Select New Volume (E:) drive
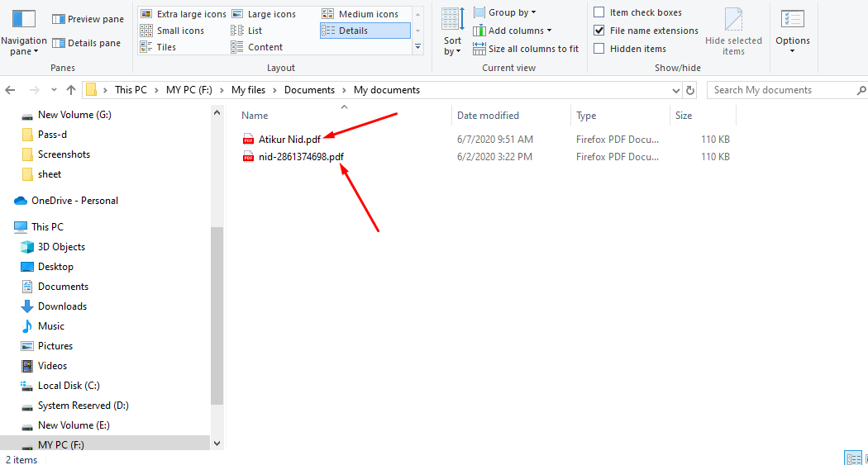This screenshot has width=868, height=465. pos(74,425)
